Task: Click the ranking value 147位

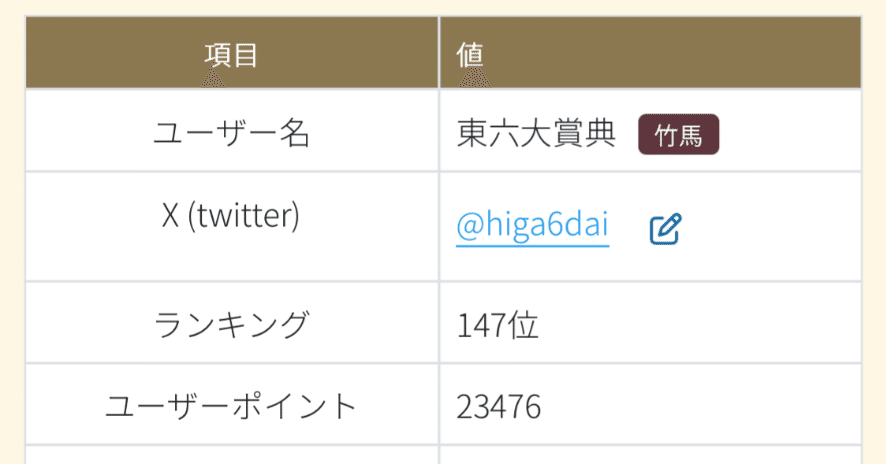Action: [497, 325]
